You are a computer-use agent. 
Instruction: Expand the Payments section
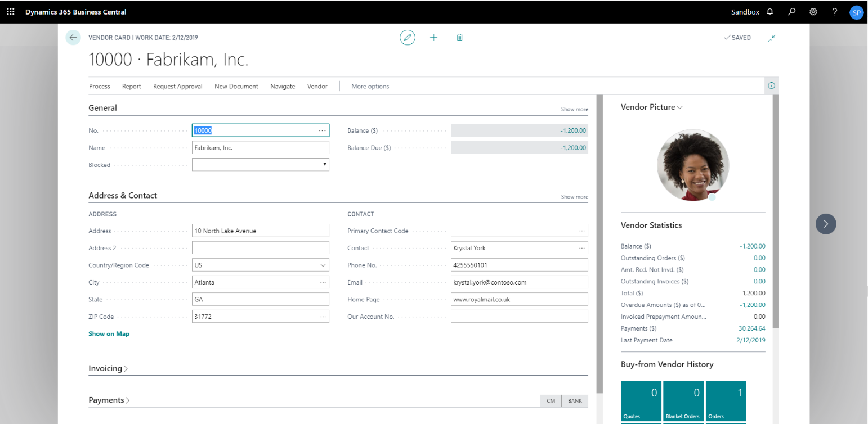[109, 400]
